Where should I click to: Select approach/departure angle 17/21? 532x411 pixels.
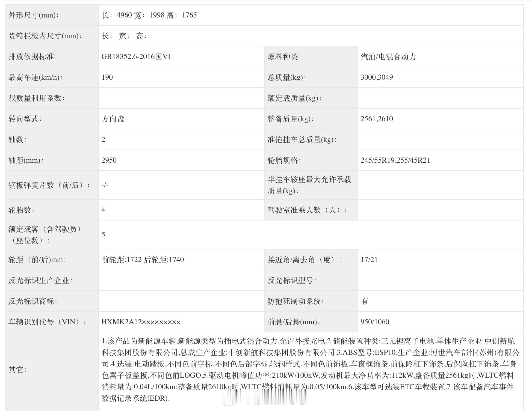coord(369,260)
